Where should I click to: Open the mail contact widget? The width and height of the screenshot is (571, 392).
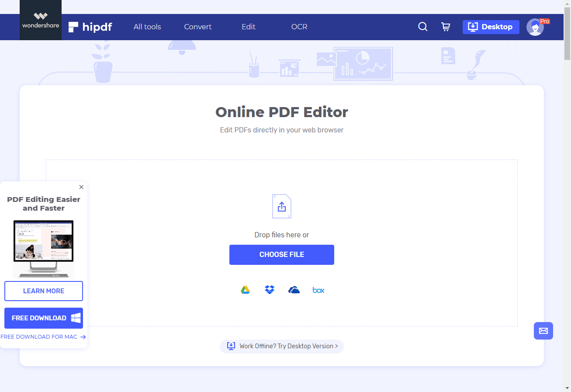[543, 331]
